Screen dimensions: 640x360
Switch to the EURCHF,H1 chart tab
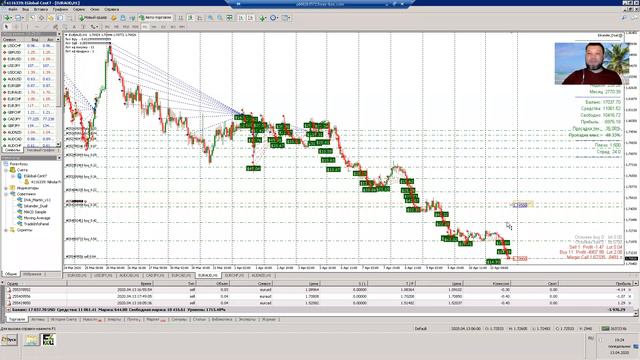pos(234,276)
